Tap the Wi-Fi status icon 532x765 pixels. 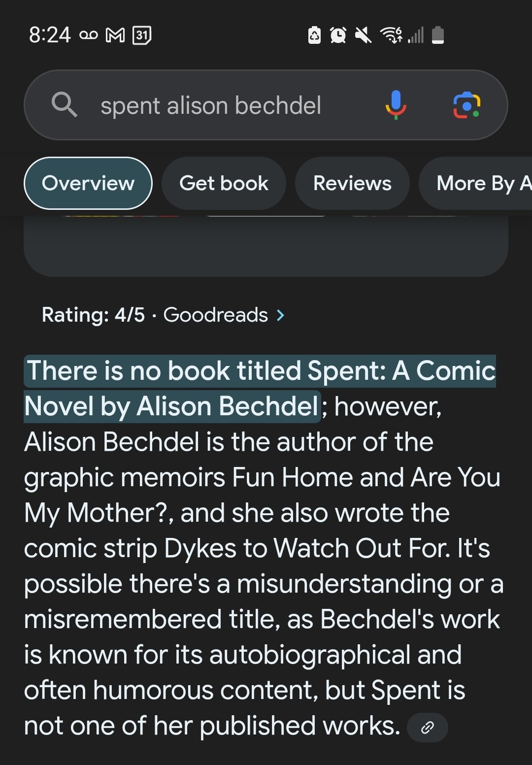[x=391, y=35]
